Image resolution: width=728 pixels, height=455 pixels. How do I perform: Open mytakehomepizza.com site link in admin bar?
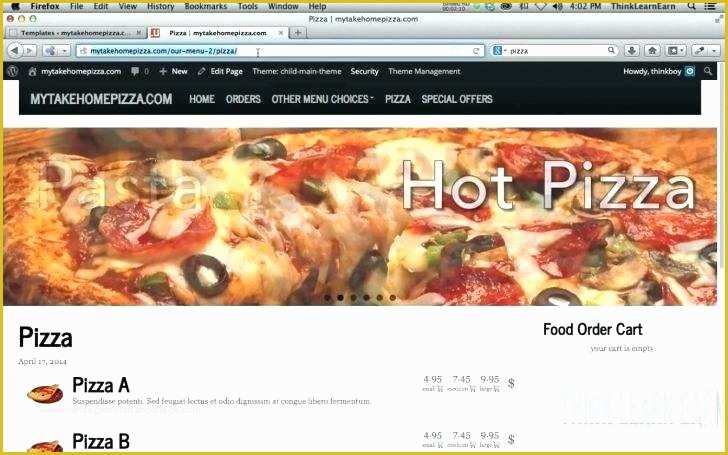[75, 72]
